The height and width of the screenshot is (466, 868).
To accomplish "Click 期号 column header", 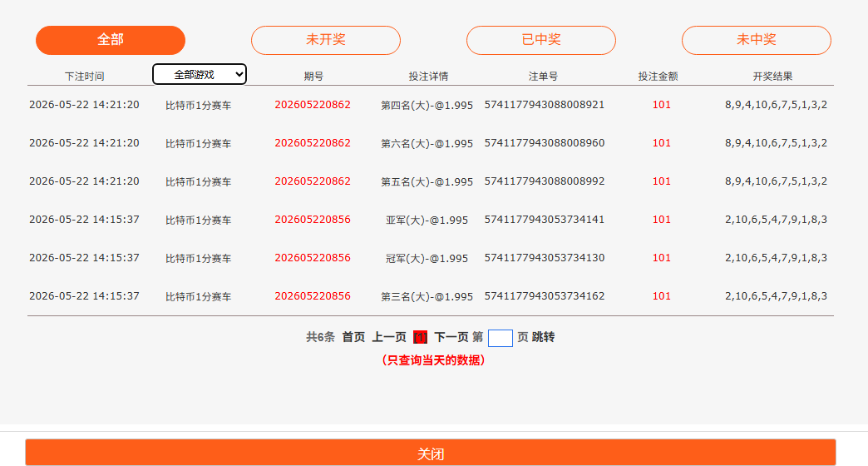I will click(313, 77).
